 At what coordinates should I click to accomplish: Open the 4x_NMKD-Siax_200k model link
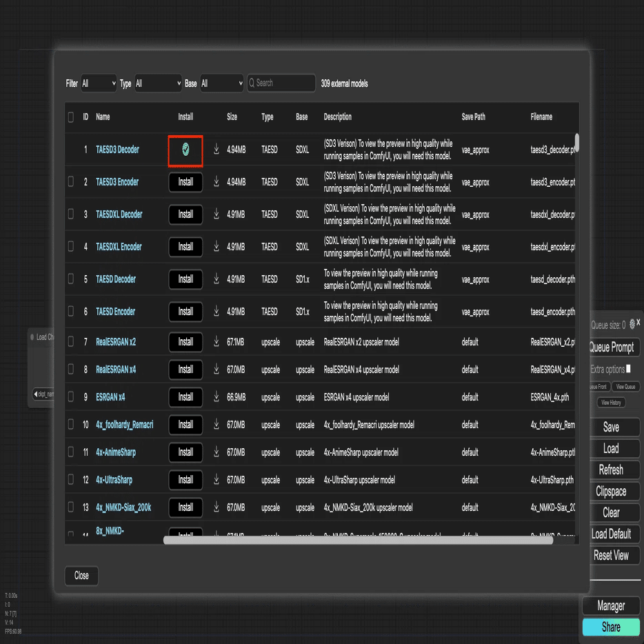pyautogui.click(x=123, y=507)
